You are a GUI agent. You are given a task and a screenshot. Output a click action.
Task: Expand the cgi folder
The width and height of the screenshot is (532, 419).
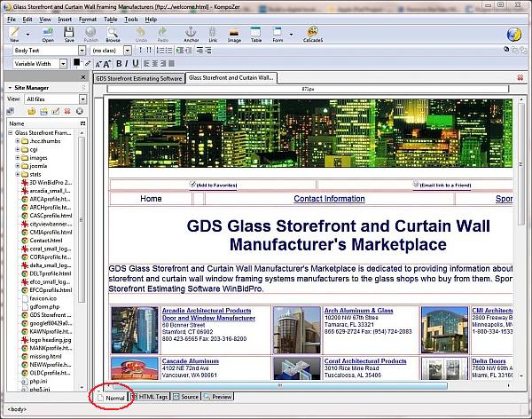[18, 149]
